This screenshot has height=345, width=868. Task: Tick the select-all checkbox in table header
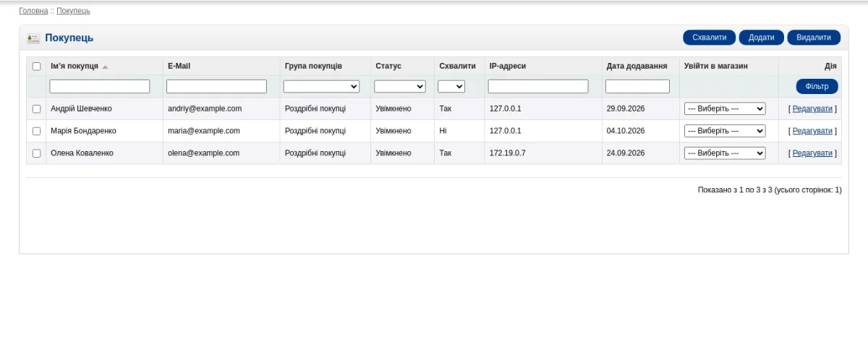point(36,66)
